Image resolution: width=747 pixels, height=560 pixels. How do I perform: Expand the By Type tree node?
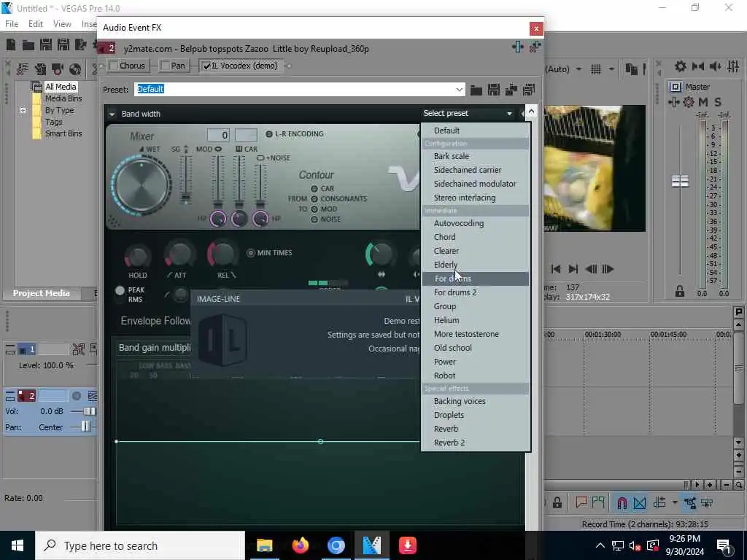(x=23, y=111)
